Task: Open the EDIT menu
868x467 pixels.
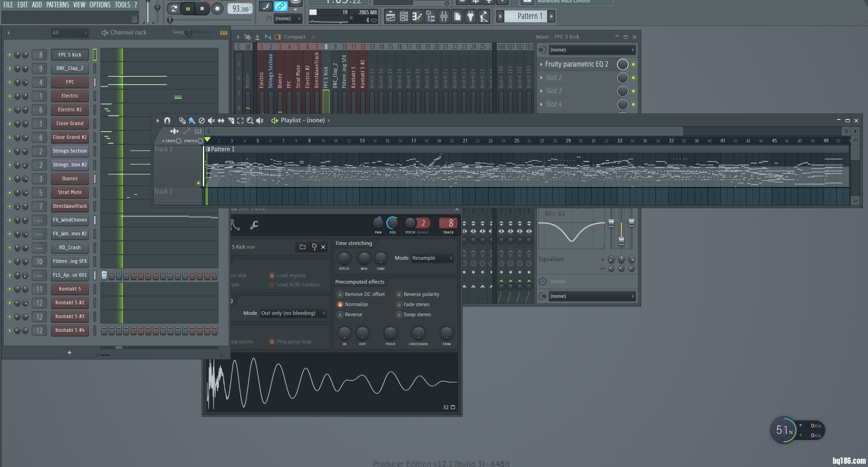Action: point(23,5)
